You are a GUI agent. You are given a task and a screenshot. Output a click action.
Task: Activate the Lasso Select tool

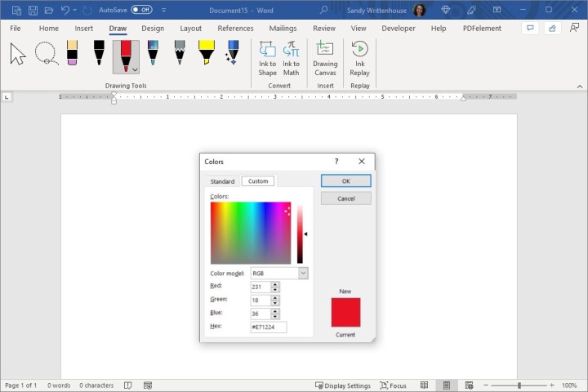click(x=45, y=54)
